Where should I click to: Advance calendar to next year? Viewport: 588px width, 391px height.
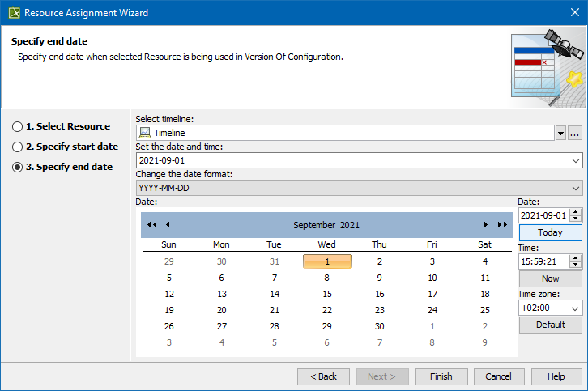(502, 225)
